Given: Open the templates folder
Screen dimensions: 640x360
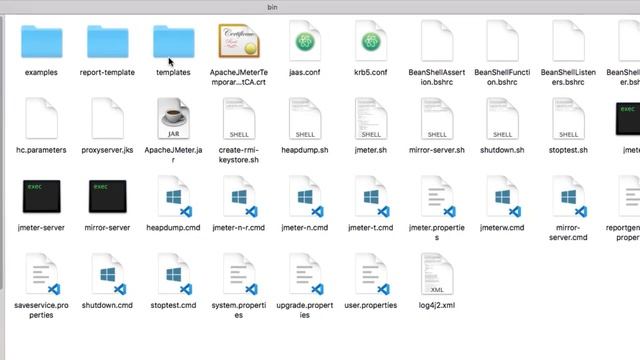Looking at the screenshot, I should [x=174, y=41].
